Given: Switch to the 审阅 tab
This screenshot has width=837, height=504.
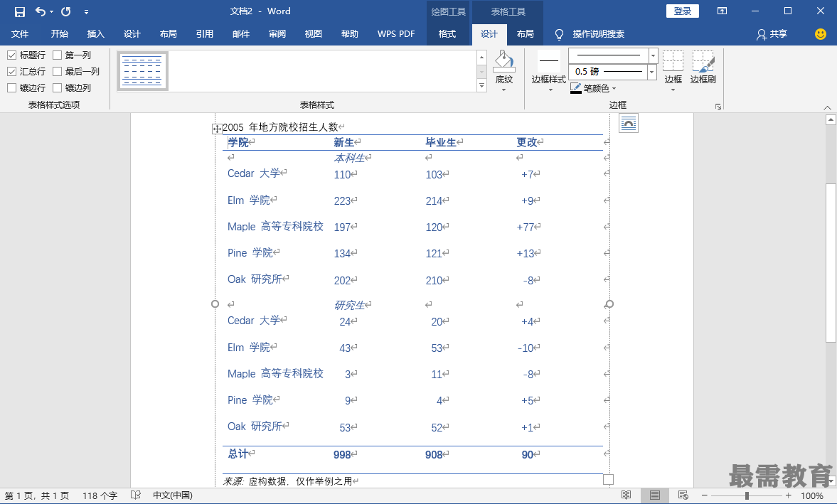Looking at the screenshot, I should click(x=277, y=34).
